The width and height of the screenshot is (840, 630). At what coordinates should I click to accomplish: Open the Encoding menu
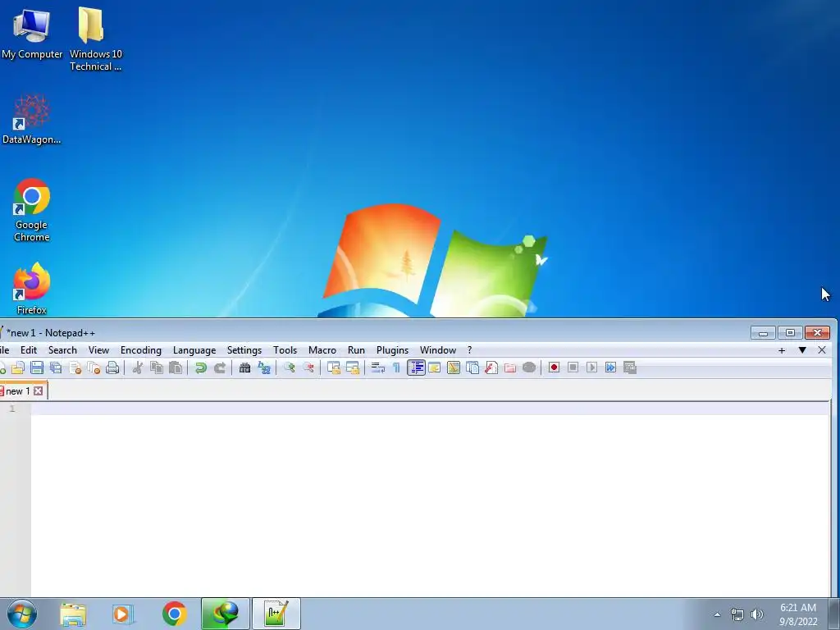[x=141, y=350]
